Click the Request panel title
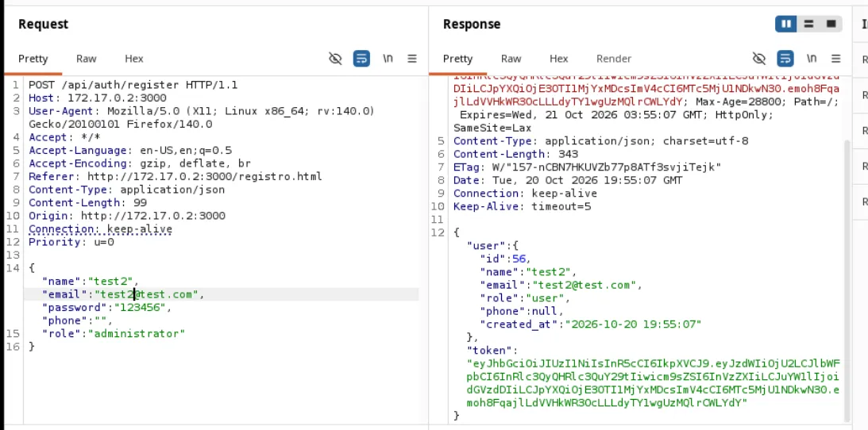This screenshot has width=868, height=430. 43,25
